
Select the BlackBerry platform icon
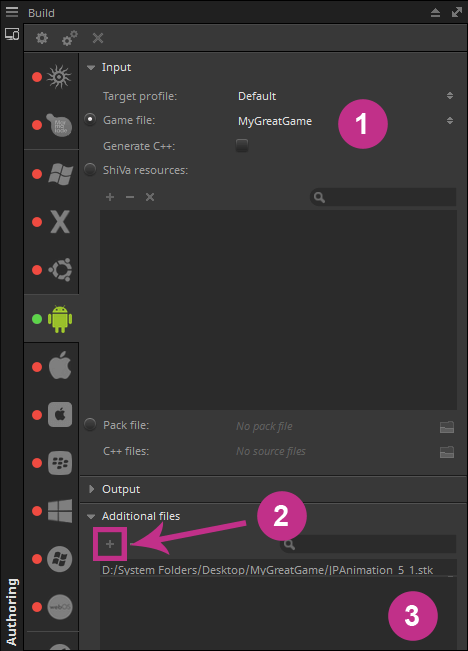[x=60, y=463]
